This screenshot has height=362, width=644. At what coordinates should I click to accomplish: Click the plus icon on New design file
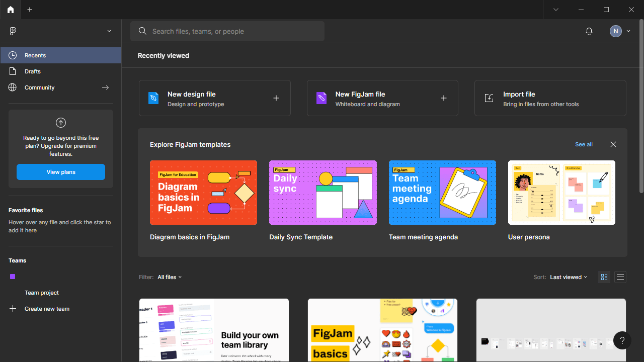[x=276, y=98]
